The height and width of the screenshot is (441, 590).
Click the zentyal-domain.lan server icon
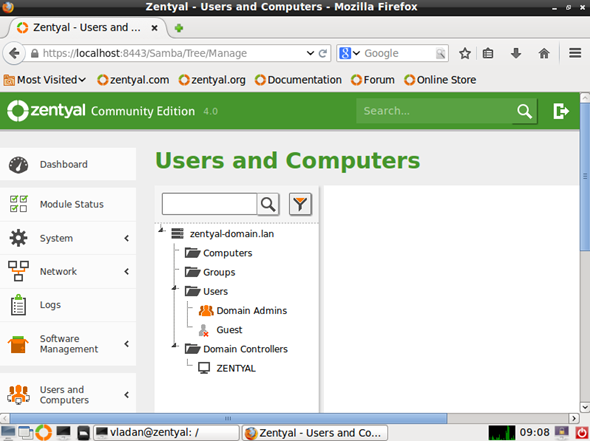coord(177,234)
